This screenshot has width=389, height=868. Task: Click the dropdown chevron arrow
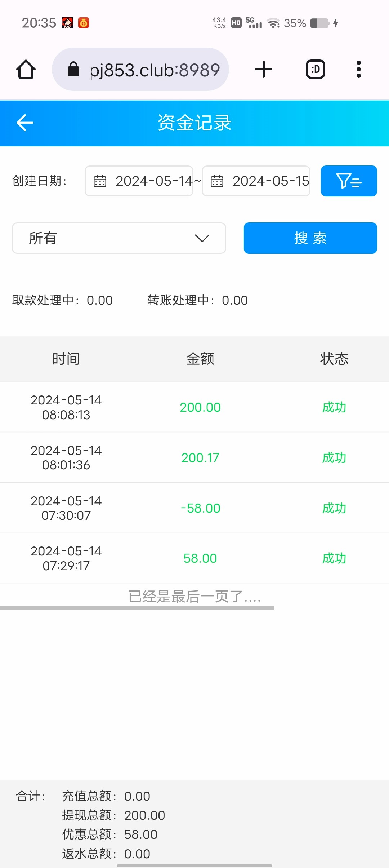(x=202, y=238)
